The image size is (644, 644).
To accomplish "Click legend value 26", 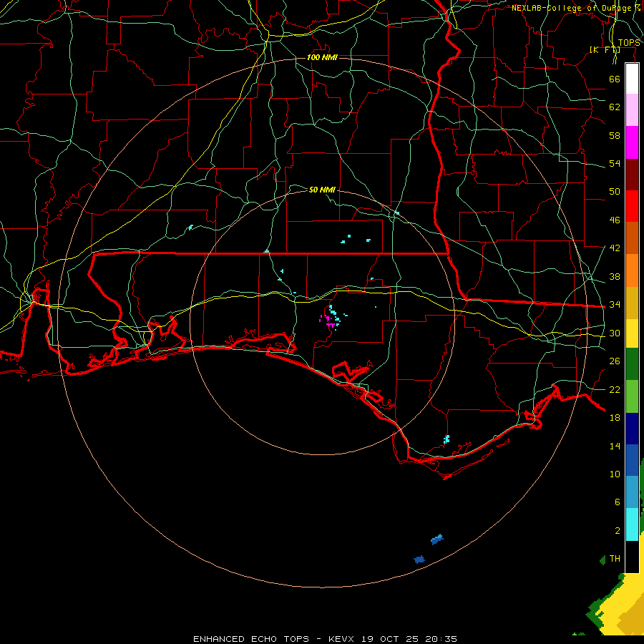I will 615,361.
